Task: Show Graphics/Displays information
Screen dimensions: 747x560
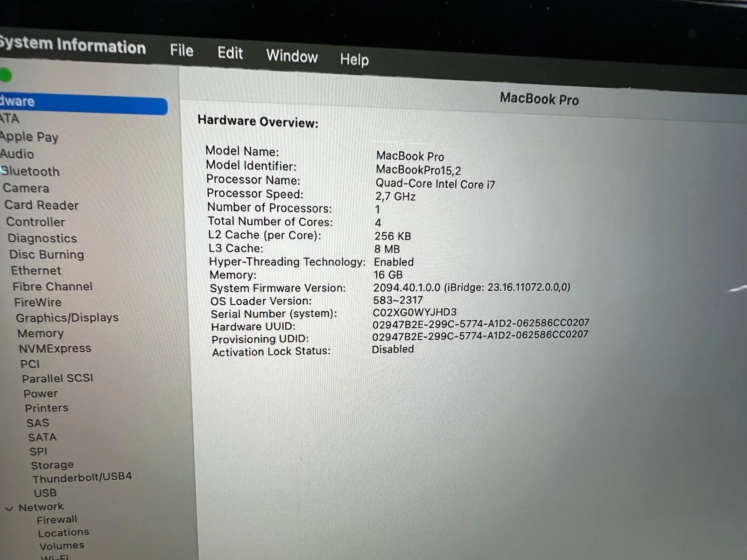Action: pyautogui.click(x=67, y=318)
